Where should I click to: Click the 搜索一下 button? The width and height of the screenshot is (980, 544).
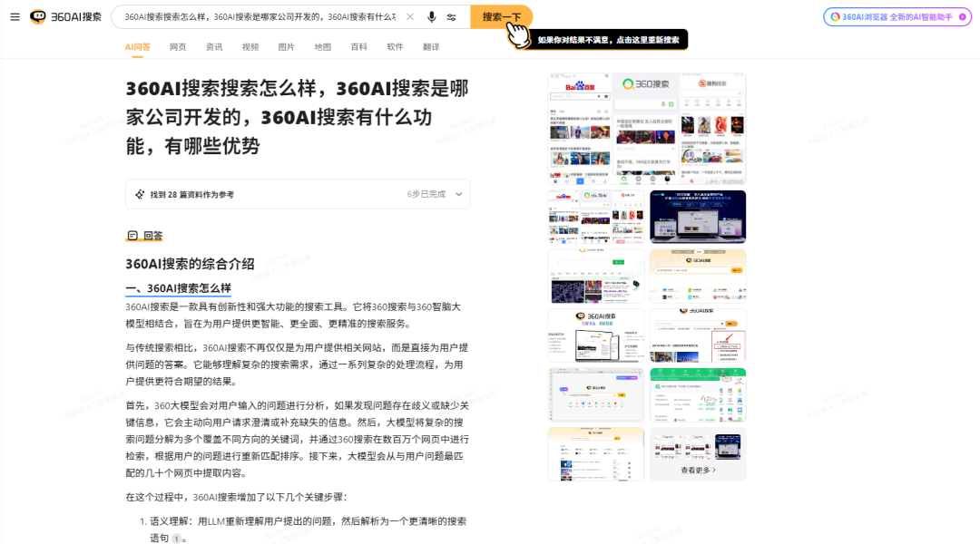[x=501, y=17]
